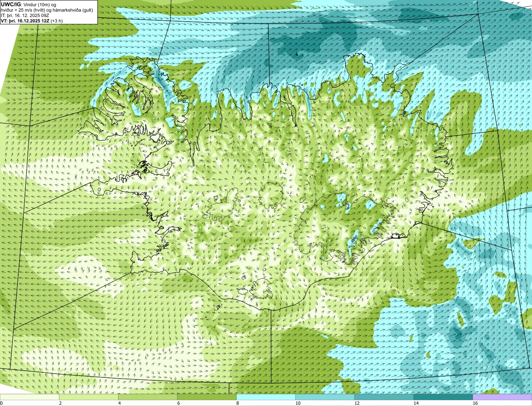Click the legend scale label "8"

(x=238, y=403)
